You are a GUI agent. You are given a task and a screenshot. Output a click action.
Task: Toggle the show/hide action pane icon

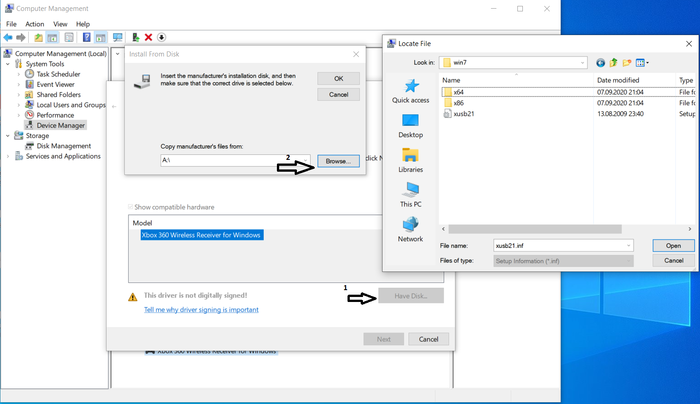tap(100, 37)
